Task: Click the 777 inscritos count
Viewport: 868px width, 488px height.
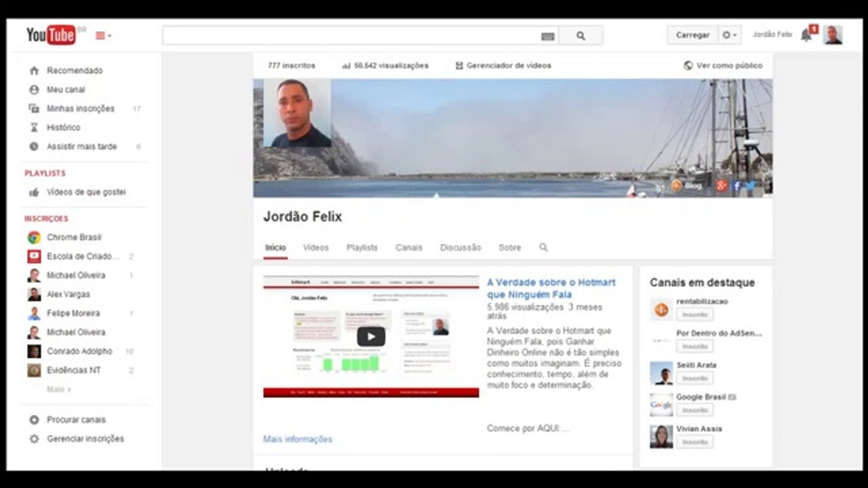Action: (x=292, y=66)
